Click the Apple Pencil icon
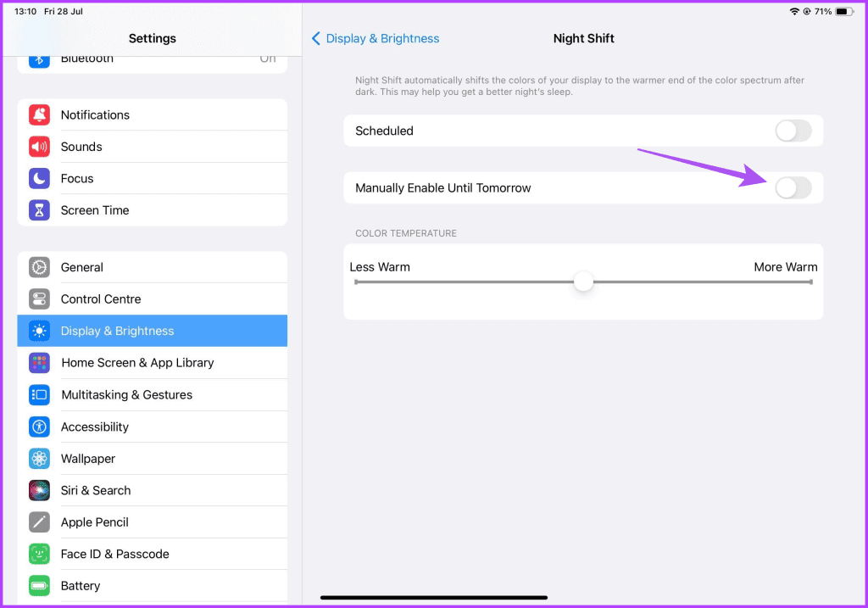The image size is (868, 608). point(39,522)
